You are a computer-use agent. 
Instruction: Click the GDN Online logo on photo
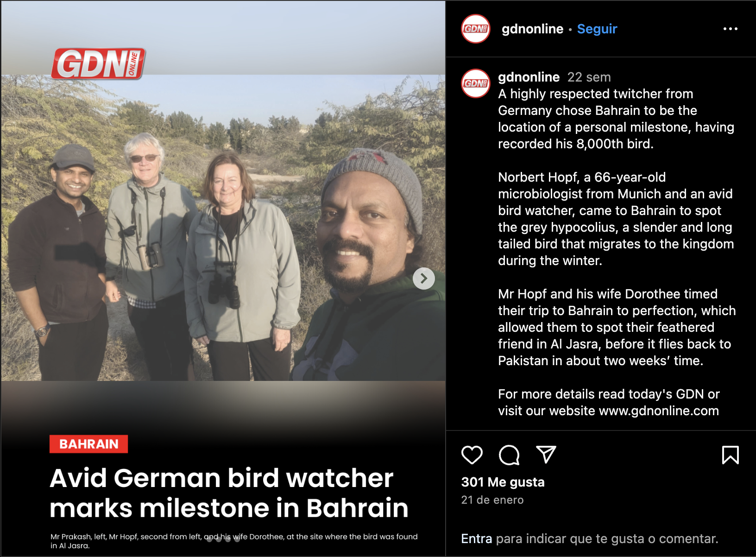click(x=98, y=63)
